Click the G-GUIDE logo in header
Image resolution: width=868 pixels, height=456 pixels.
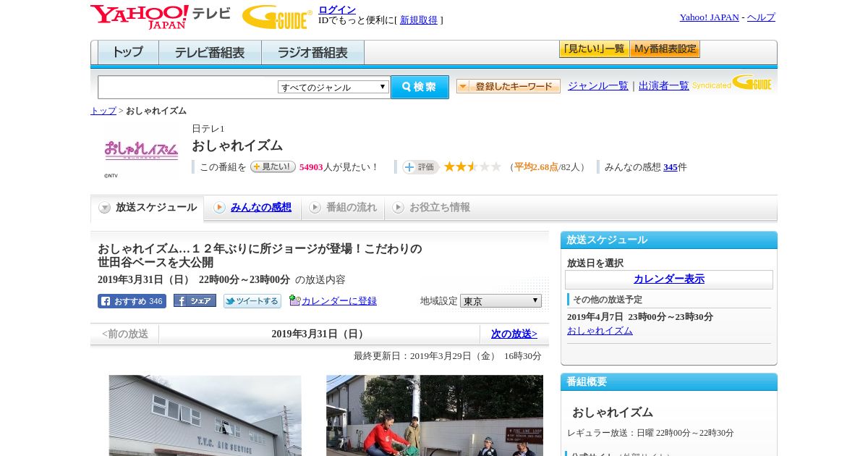[x=277, y=17]
